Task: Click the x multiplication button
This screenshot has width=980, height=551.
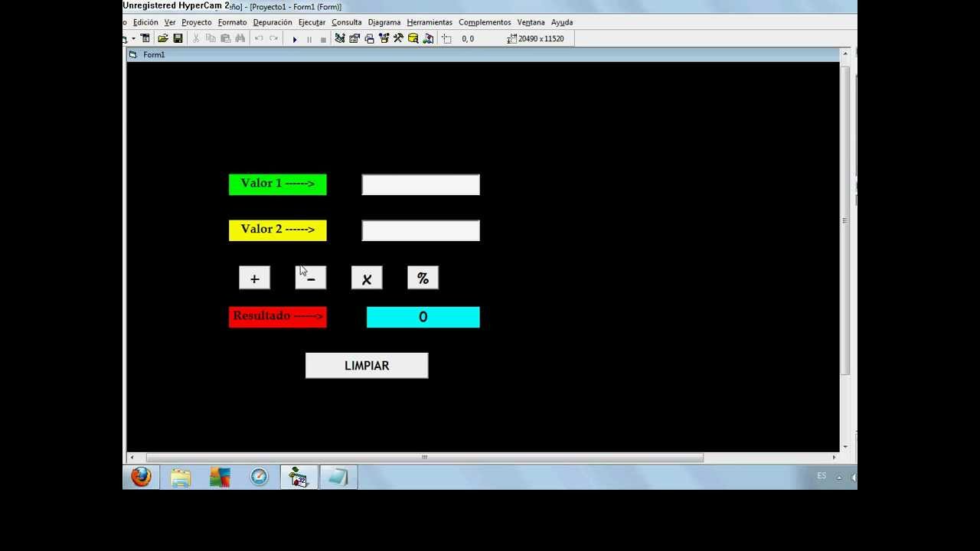Action: 367,278
